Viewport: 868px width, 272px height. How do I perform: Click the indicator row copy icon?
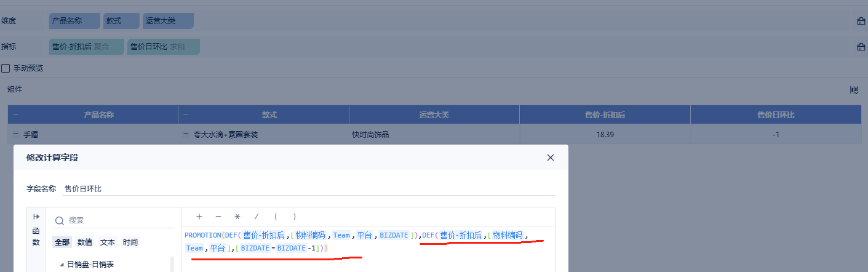point(861,46)
